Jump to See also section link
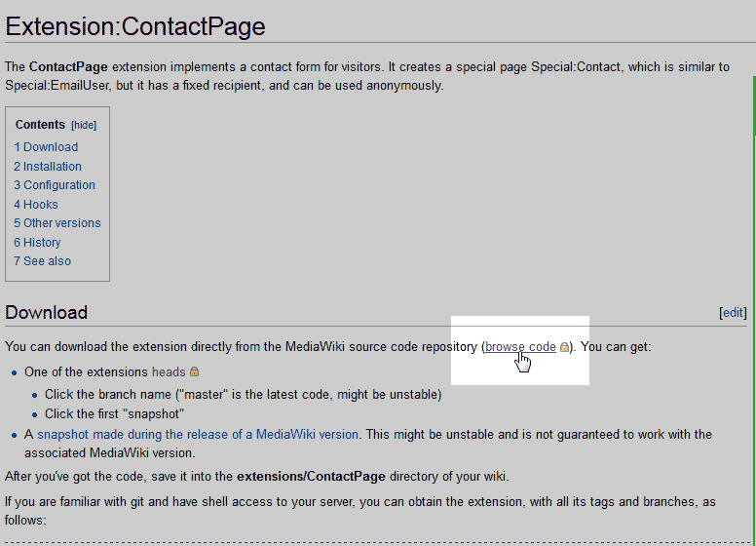The image size is (756, 546). [42, 261]
